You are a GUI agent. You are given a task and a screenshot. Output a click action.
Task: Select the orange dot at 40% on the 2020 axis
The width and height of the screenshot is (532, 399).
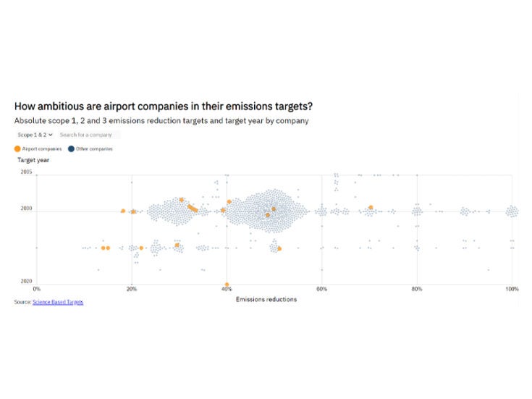pos(227,285)
